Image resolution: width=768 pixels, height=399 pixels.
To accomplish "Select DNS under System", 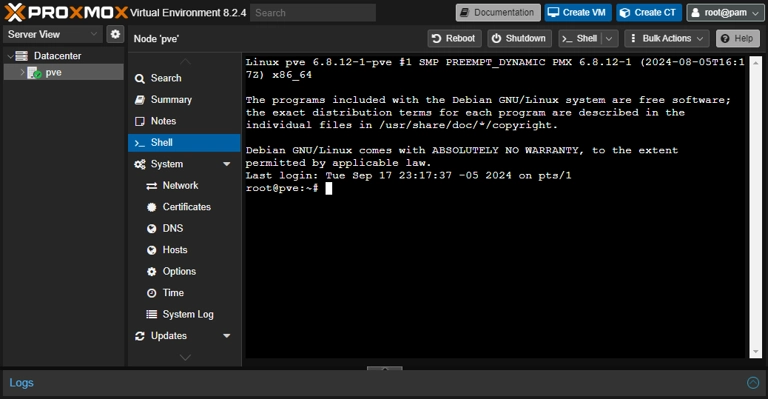I will (x=184, y=229).
